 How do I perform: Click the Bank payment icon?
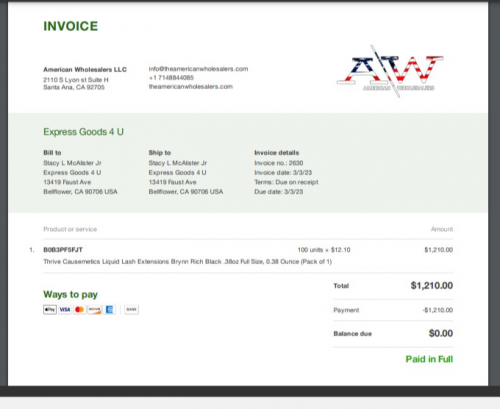click(131, 310)
